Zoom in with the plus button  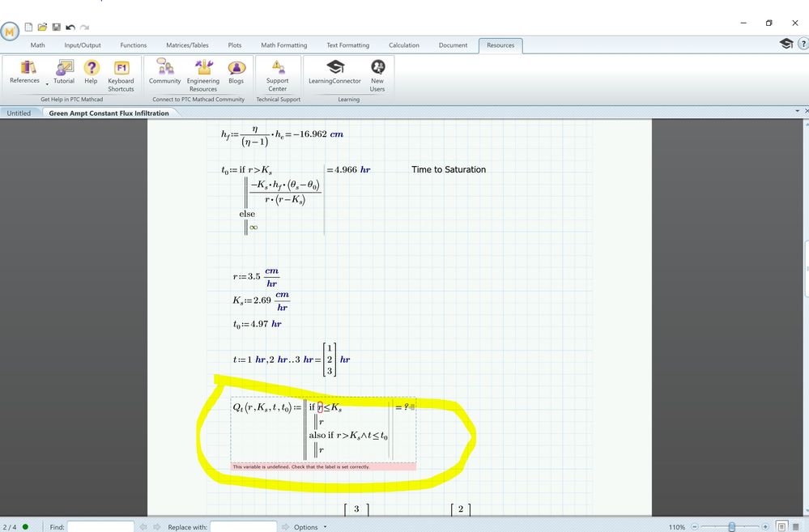[765, 527]
